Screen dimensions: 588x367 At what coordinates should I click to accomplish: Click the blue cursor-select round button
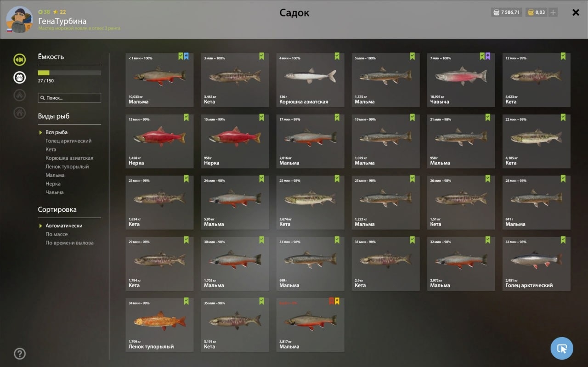(562, 348)
